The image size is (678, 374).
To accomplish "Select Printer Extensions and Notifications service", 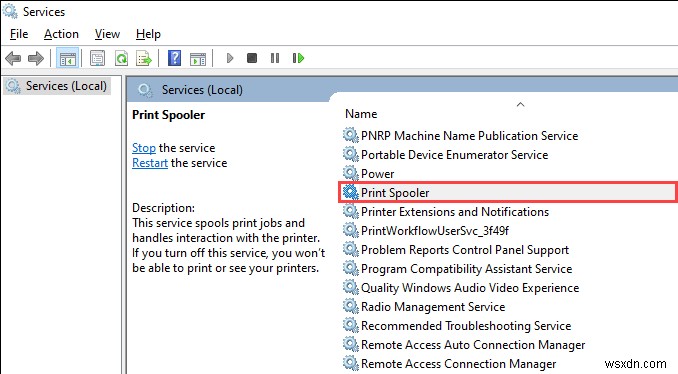I will [x=446, y=212].
